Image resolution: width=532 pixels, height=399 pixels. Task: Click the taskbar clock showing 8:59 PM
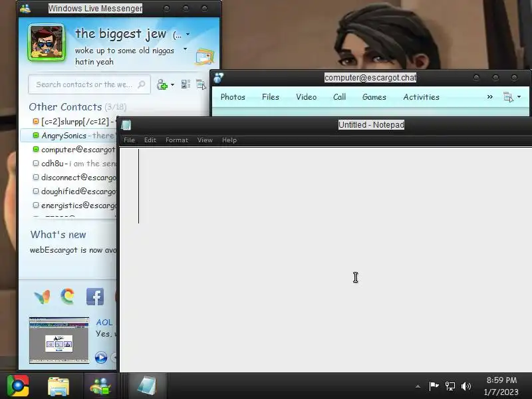click(x=501, y=386)
